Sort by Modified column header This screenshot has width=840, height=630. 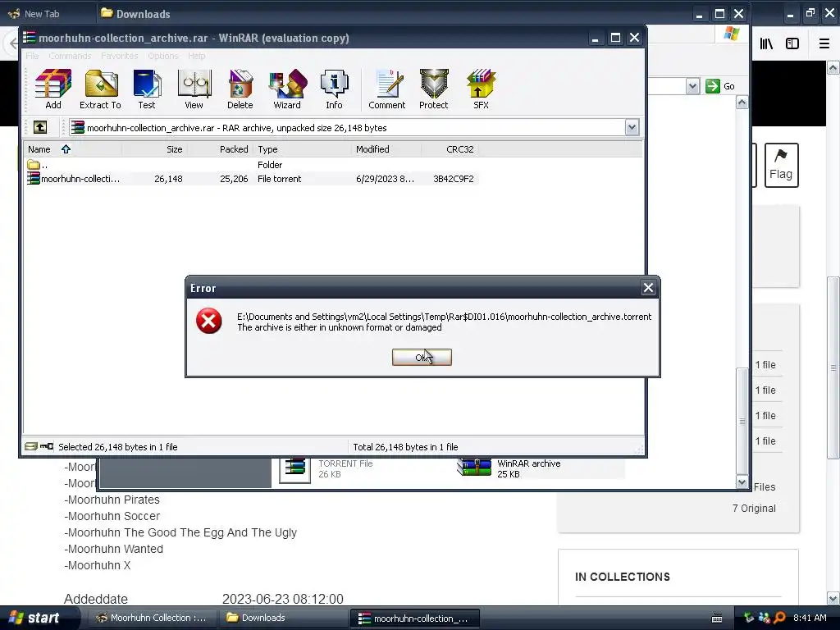[x=386, y=149]
